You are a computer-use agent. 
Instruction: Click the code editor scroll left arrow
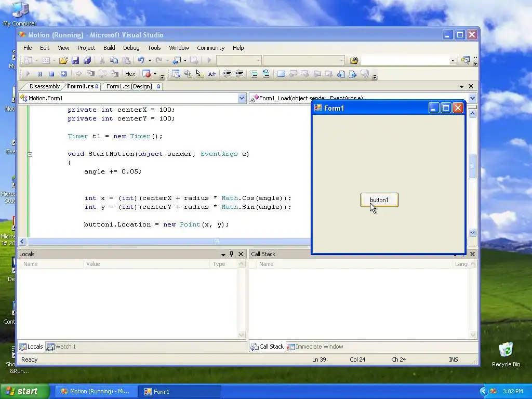(22, 241)
